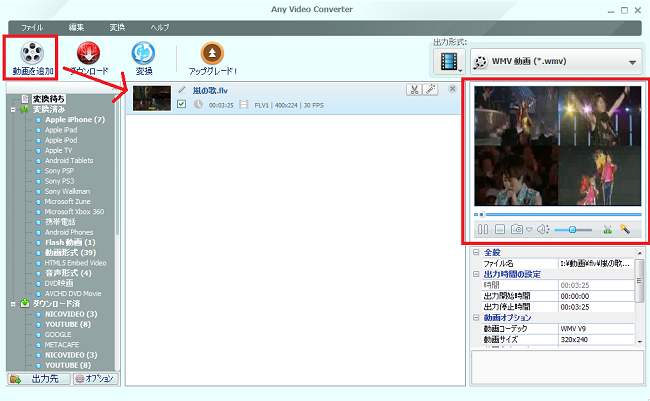
Task: Select 変換待ち in the sidebar tree
Action: click(49, 99)
